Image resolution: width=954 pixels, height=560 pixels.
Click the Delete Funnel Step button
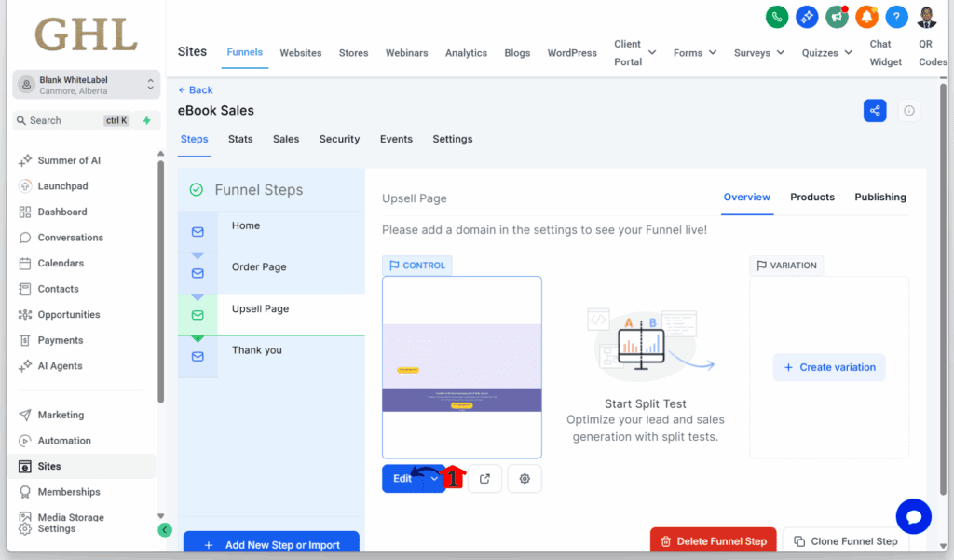[713, 540]
